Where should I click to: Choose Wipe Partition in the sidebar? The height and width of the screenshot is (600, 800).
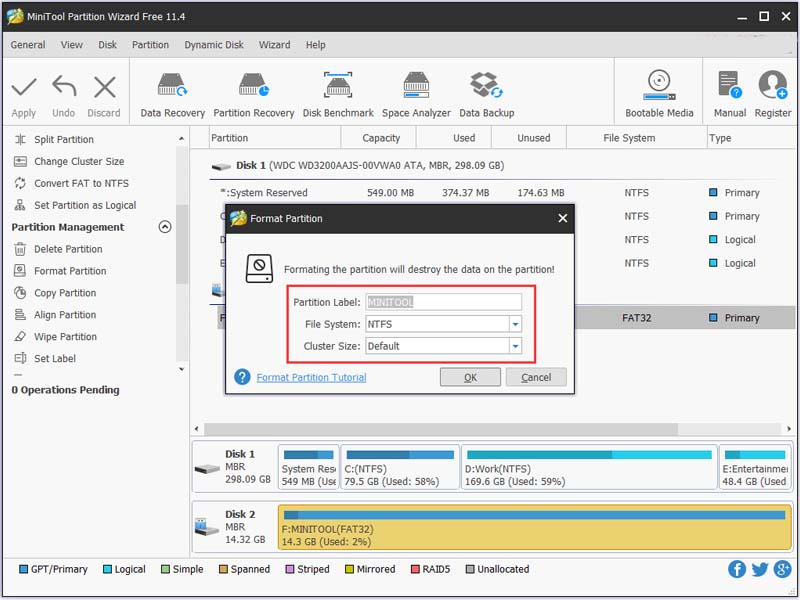coord(65,337)
